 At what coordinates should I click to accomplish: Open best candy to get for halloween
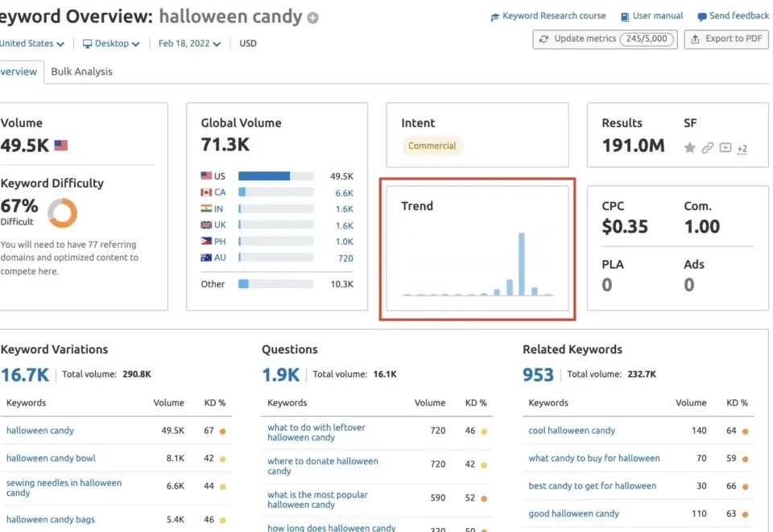[x=593, y=485]
